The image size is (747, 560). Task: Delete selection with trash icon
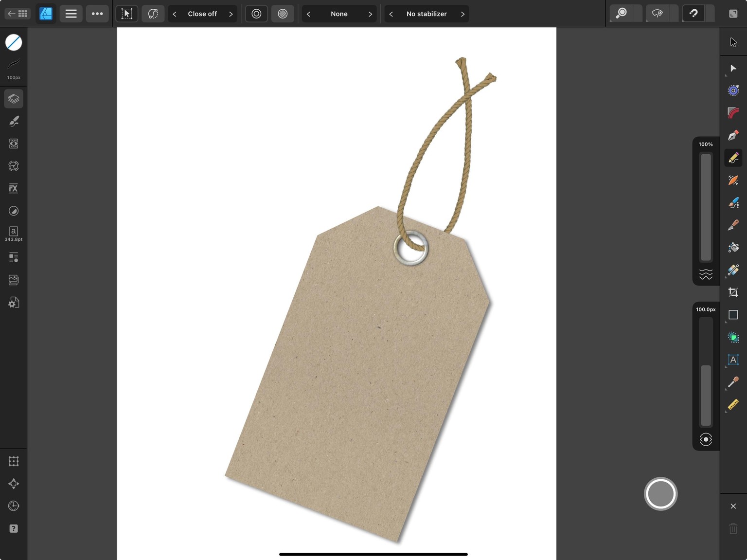coord(733,528)
